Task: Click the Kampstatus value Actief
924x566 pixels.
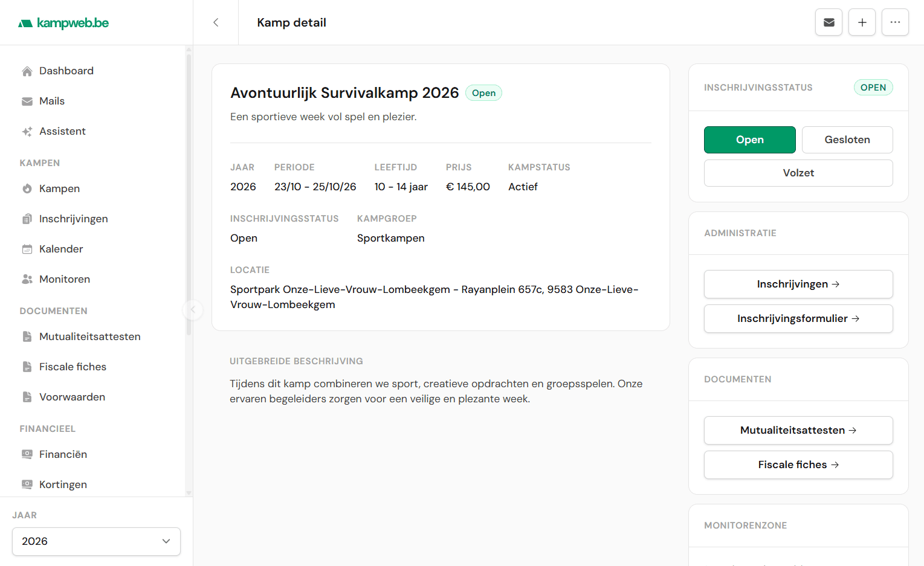Action: coord(523,187)
